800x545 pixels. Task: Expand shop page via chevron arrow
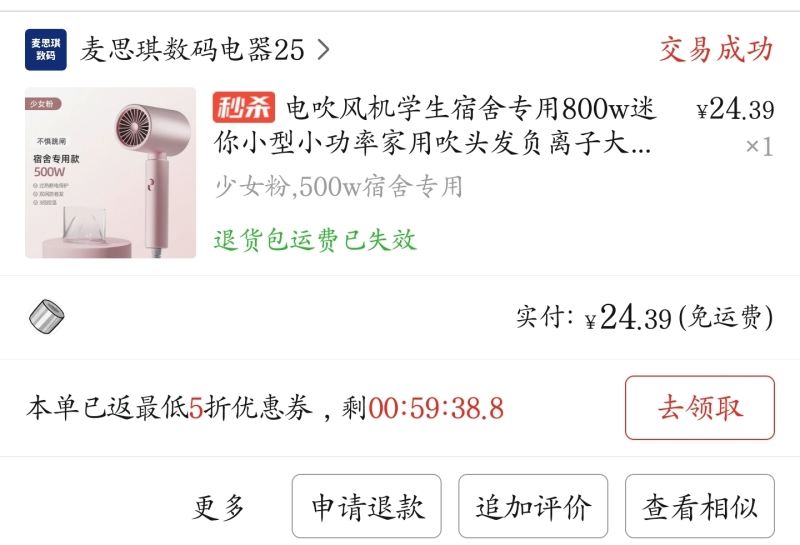coord(323,49)
